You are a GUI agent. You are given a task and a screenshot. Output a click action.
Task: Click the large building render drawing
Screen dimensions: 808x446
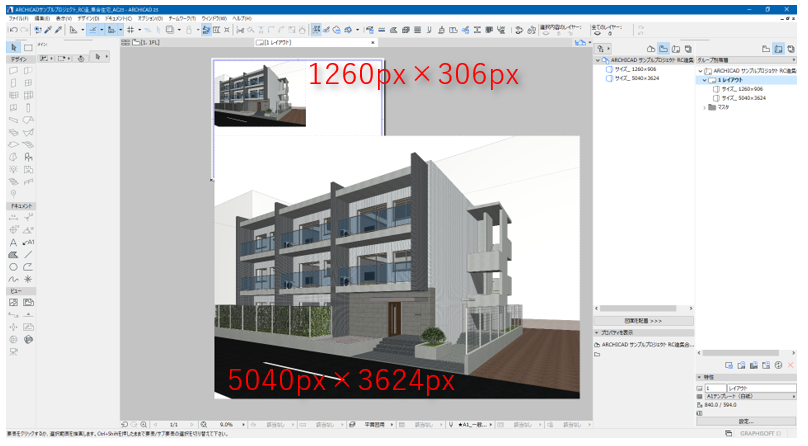click(x=397, y=267)
